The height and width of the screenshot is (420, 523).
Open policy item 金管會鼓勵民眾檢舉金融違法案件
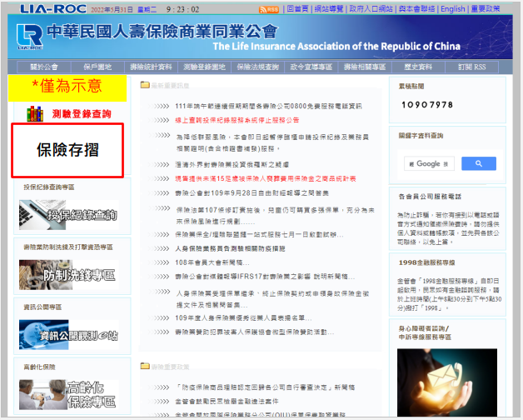(227, 402)
